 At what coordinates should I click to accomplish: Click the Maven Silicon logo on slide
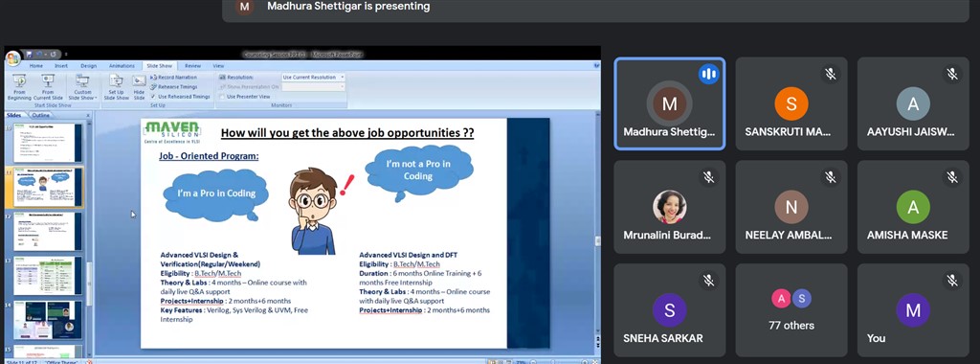tap(172, 131)
